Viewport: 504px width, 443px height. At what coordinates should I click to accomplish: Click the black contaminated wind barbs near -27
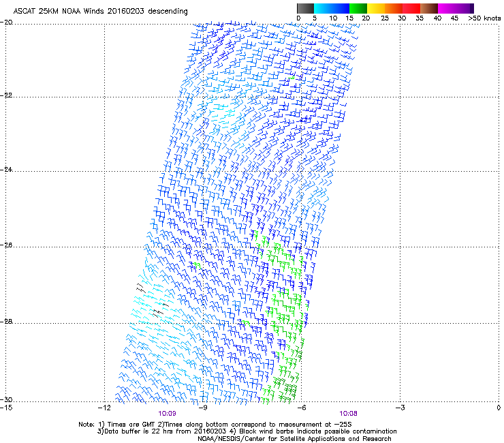pos(140,288)
